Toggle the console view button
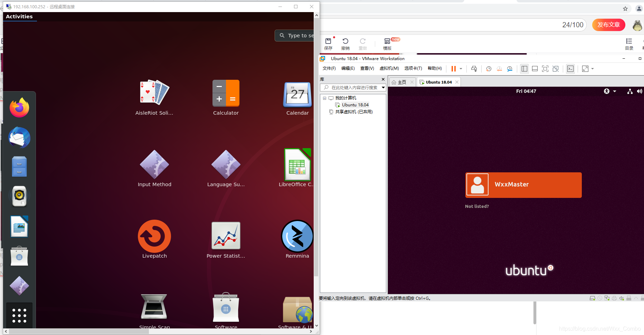 (x=570, y=69)
